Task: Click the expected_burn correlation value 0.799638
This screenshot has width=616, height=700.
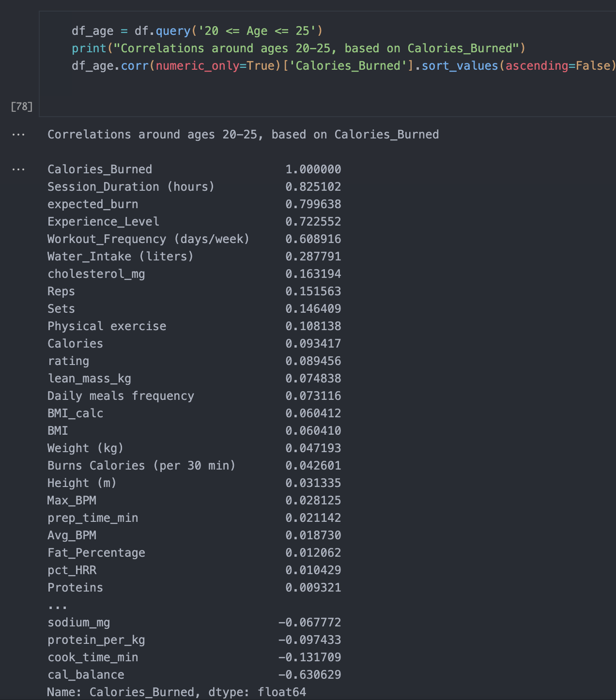Action: [313, 204]
